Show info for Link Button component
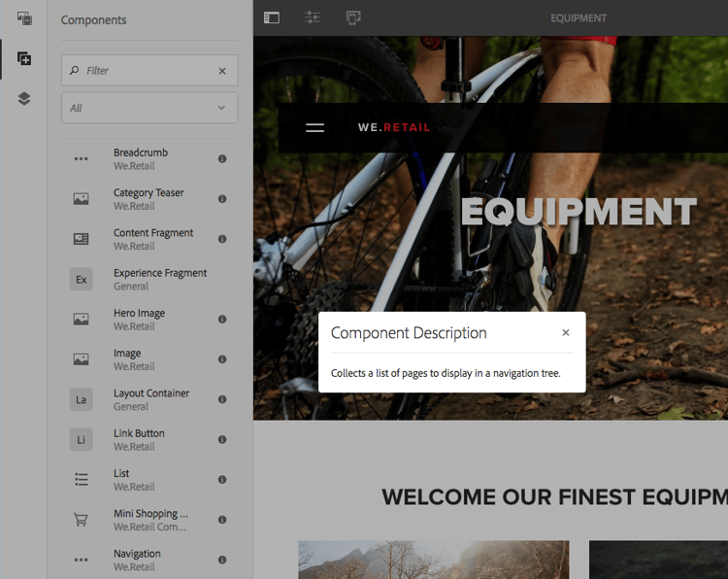Viewport: 728px width, 579px height. pyautogui.click(x=222, y=439)
